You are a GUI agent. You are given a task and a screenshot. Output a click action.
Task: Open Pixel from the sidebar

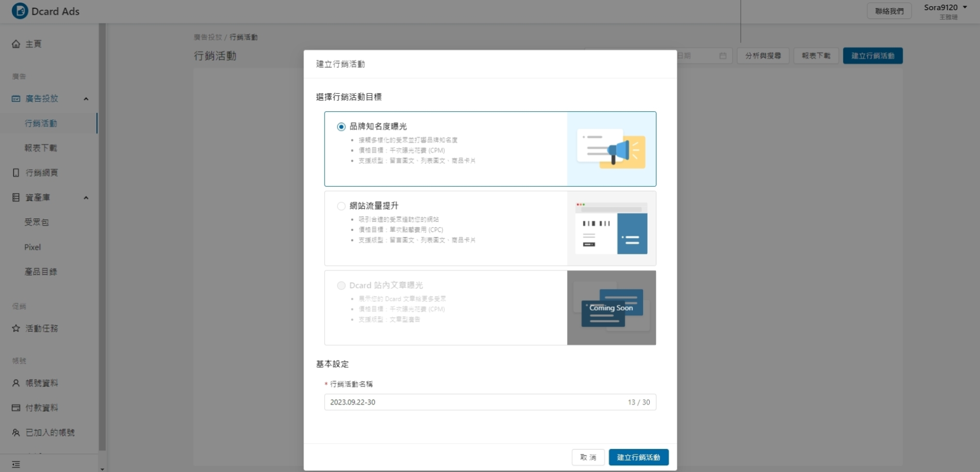(32, 247)
